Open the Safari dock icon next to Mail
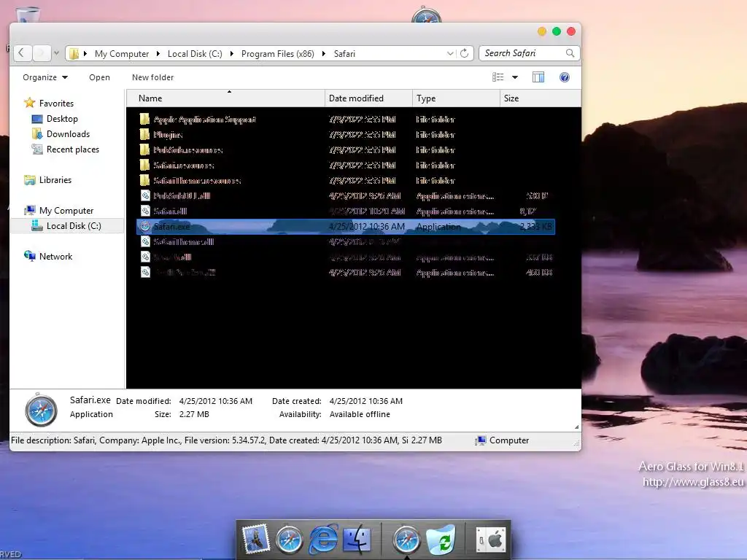747x560 pixels. point(289,540)
